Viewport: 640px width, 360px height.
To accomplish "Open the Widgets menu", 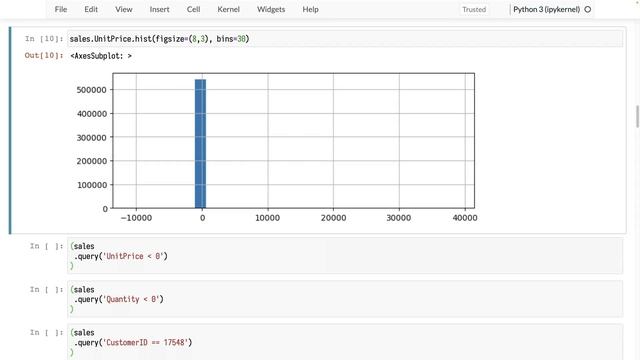I will point(271,9).
